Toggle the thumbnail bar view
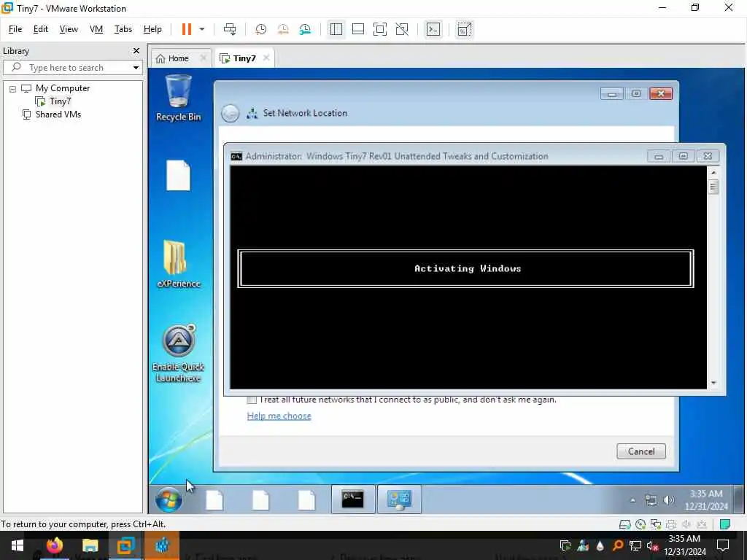The height and width of the screenshot is (560, 747). [x=357, y=29]
